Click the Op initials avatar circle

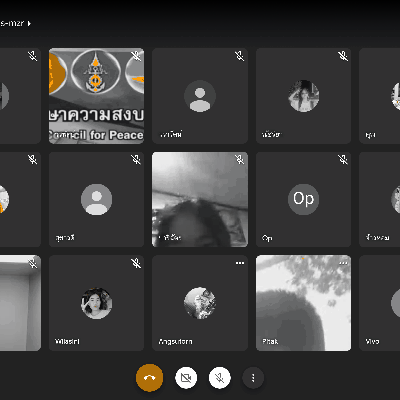point(303,199)
